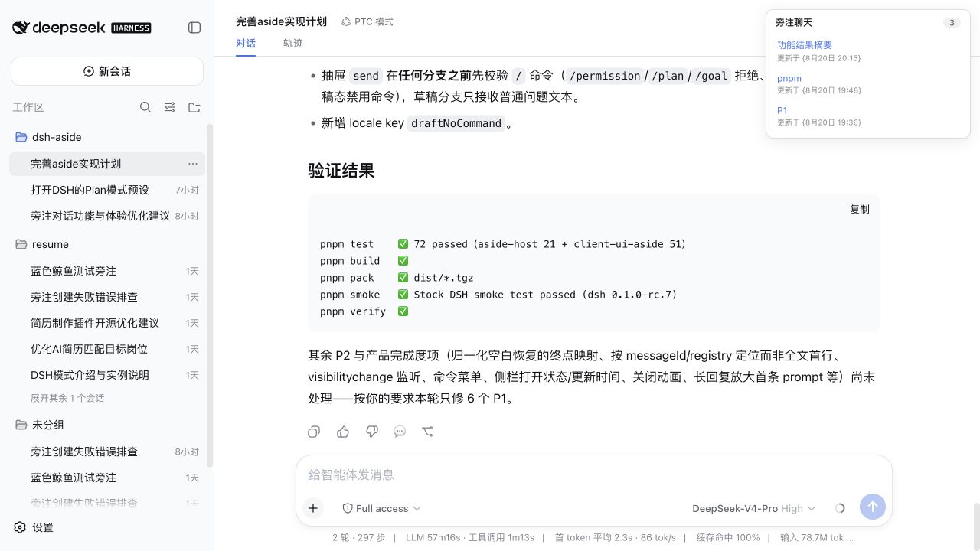The width and height of the screenshot is (980, 551).
Task: Open conversation 旁注对话功能与体验优化建议
Action: 107,216
